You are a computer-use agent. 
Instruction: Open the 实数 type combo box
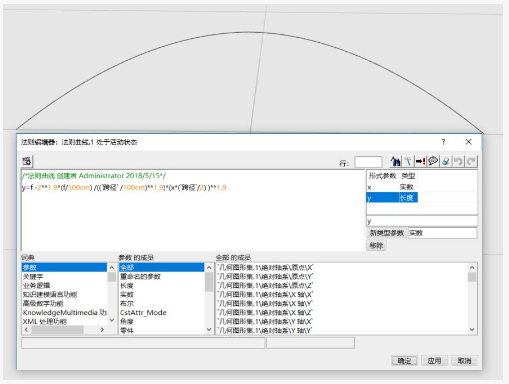(443, 233)
